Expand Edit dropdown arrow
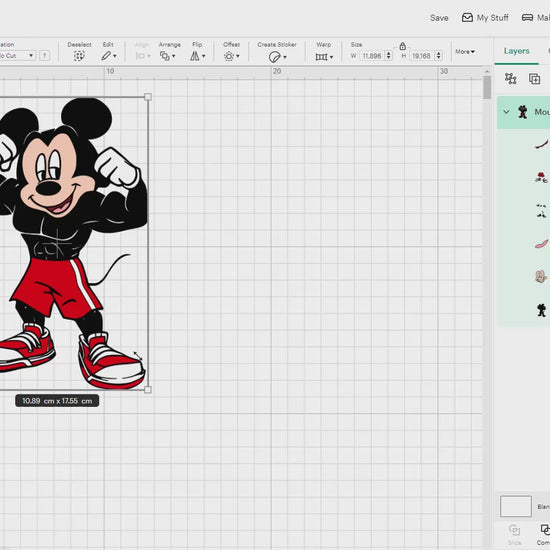Image resolution: width=550 pixels, height=550 pixels. tap(115, 56)
